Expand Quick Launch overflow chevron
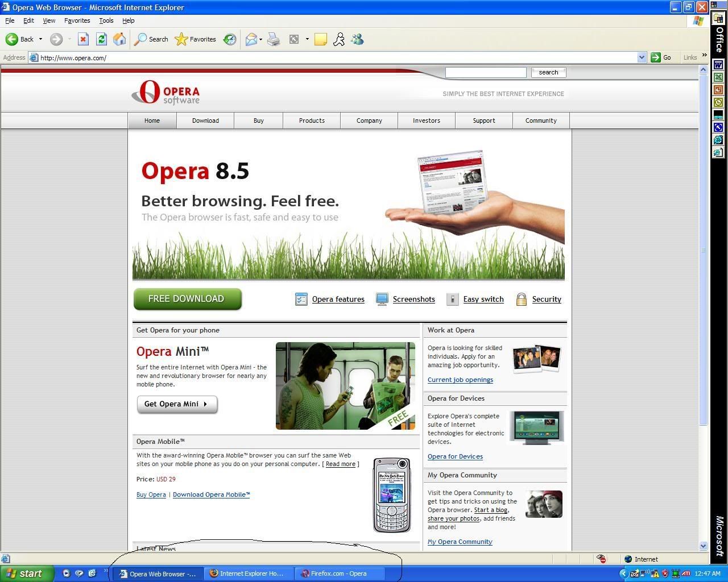Image resolution: width=728 pixels, height=582 pixels. tap(105, 571)
